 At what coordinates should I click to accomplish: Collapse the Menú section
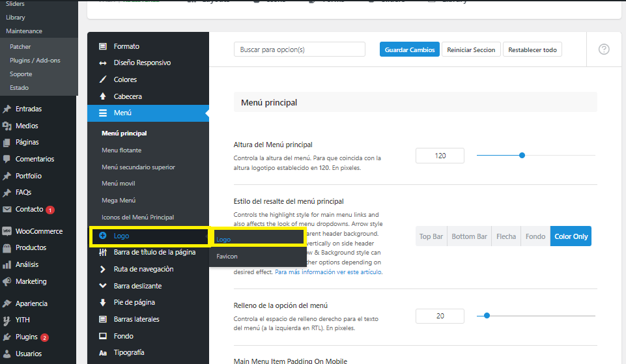(122, 113)
